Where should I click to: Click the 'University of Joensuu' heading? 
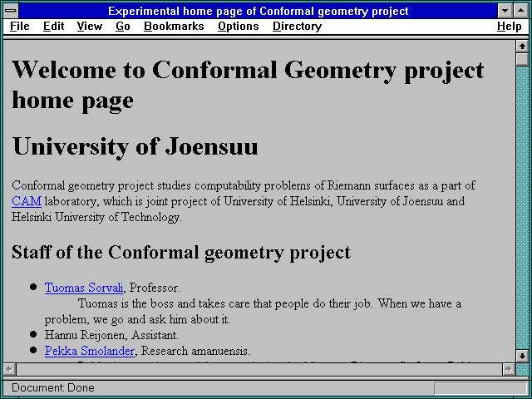(135, 146)
